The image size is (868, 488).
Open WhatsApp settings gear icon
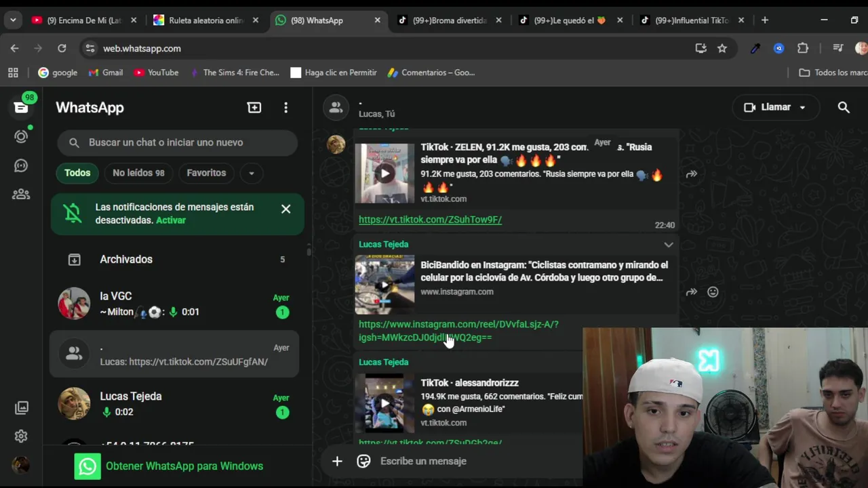pos(21,436)
